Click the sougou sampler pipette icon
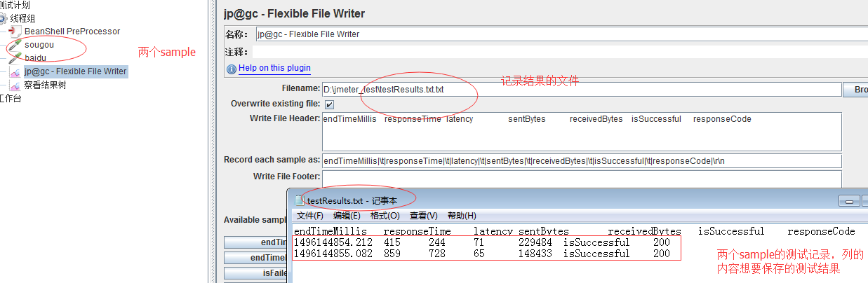 tap(15, 45)
